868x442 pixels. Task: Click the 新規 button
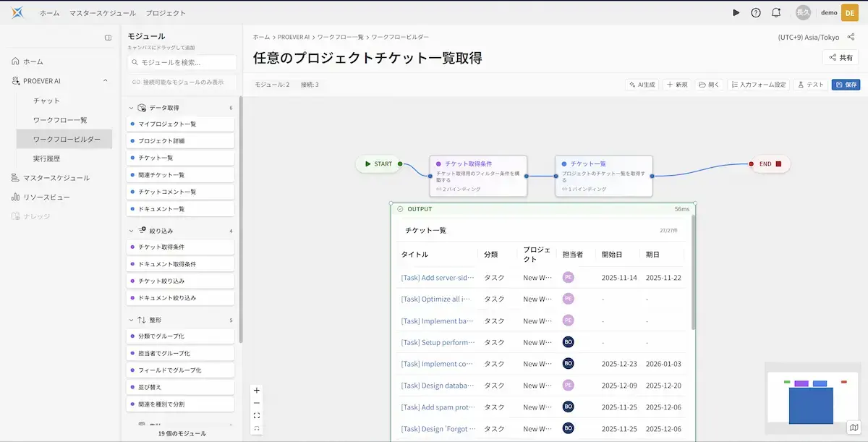(678, 85)
